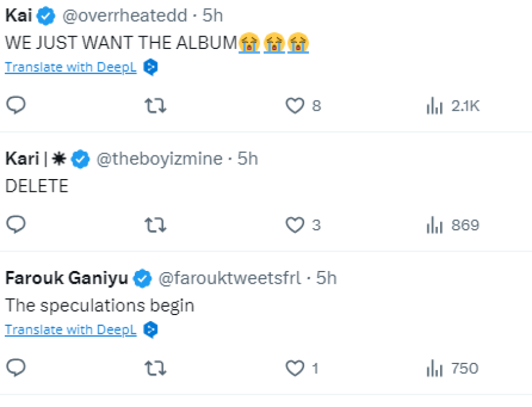Screen dimensions: 532x407
Task: Like Farouk Ganiyu's speculations tweet
Action: 294,368
